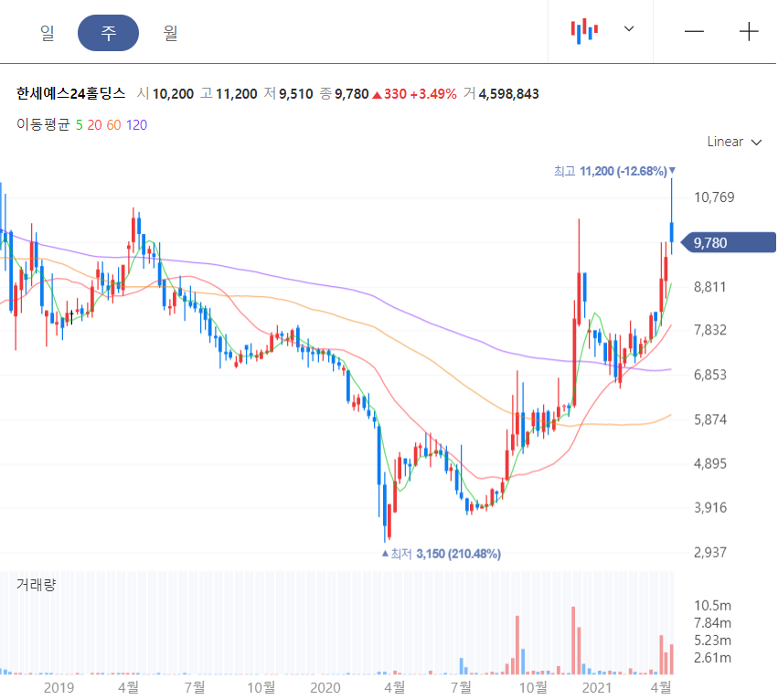Click the 거래량 volume panel label

tap(37, 585)
